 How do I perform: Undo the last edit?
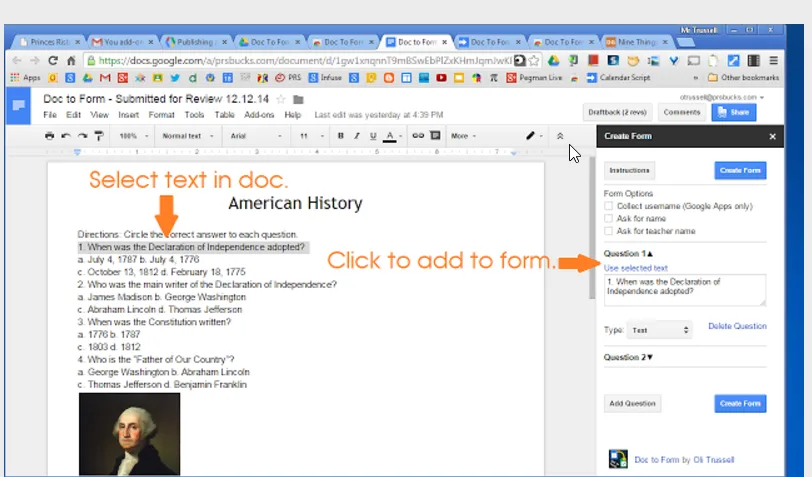(66, 136)
